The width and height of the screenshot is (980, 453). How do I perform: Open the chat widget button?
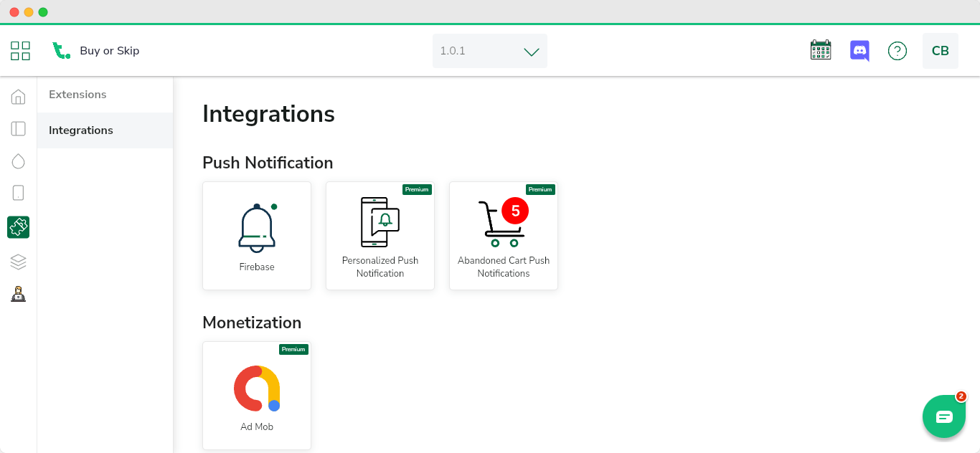943,416
